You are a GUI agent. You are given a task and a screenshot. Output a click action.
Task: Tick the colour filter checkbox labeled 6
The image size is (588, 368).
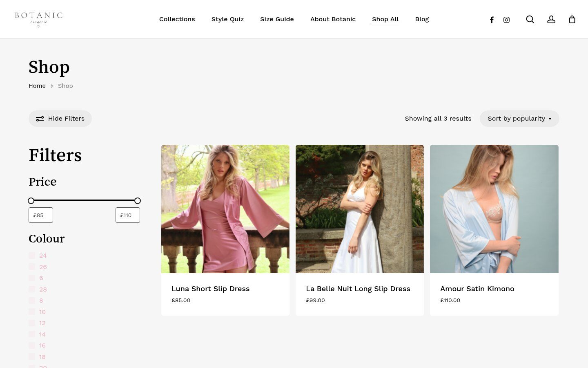tap(32, 278)
